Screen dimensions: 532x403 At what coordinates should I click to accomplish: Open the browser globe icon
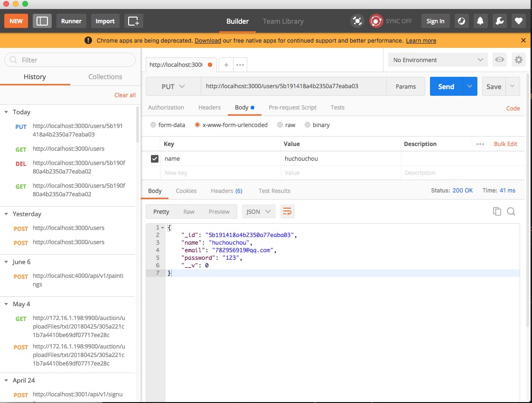[x=461, y=21]
